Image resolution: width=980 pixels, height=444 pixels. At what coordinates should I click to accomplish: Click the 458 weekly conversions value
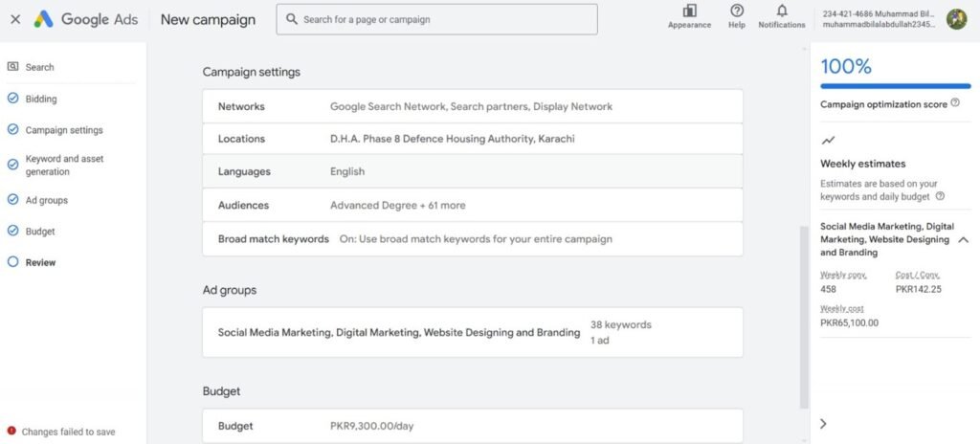[828, 289]
